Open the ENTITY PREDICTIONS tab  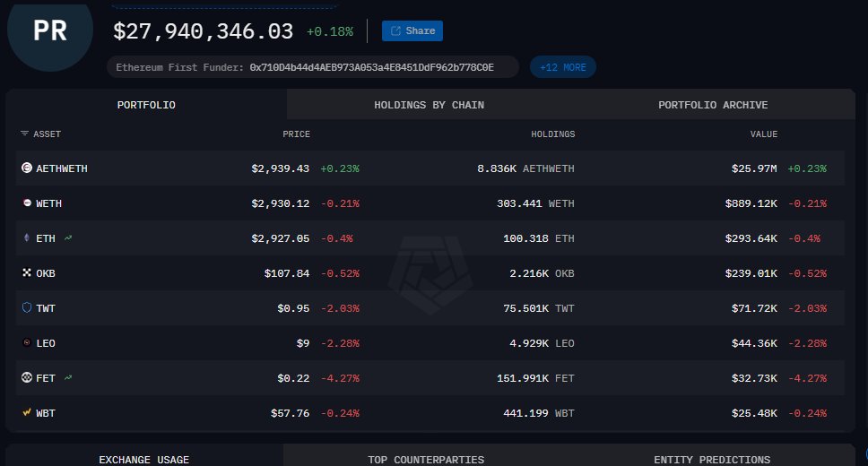click(x=712, y=460)
